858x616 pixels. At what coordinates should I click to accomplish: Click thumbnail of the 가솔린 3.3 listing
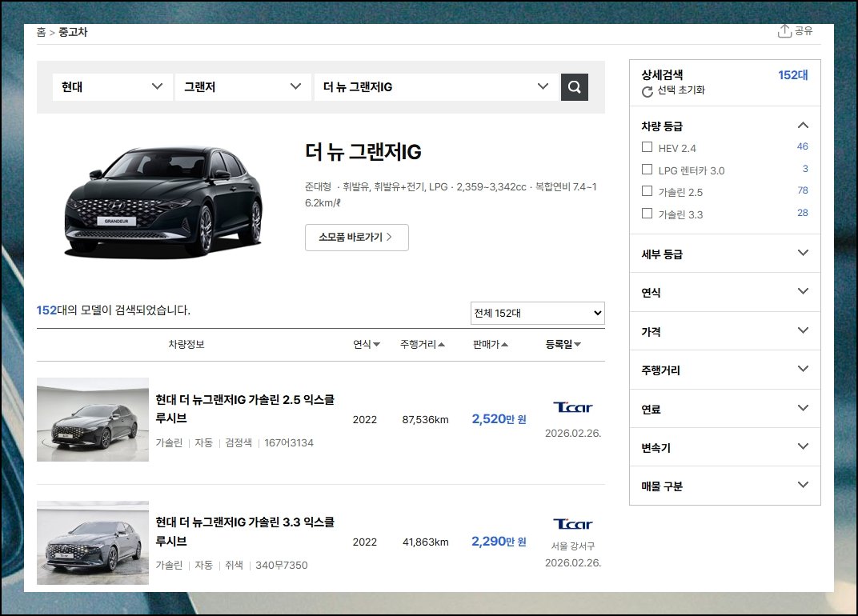click(x=93, y=542)
